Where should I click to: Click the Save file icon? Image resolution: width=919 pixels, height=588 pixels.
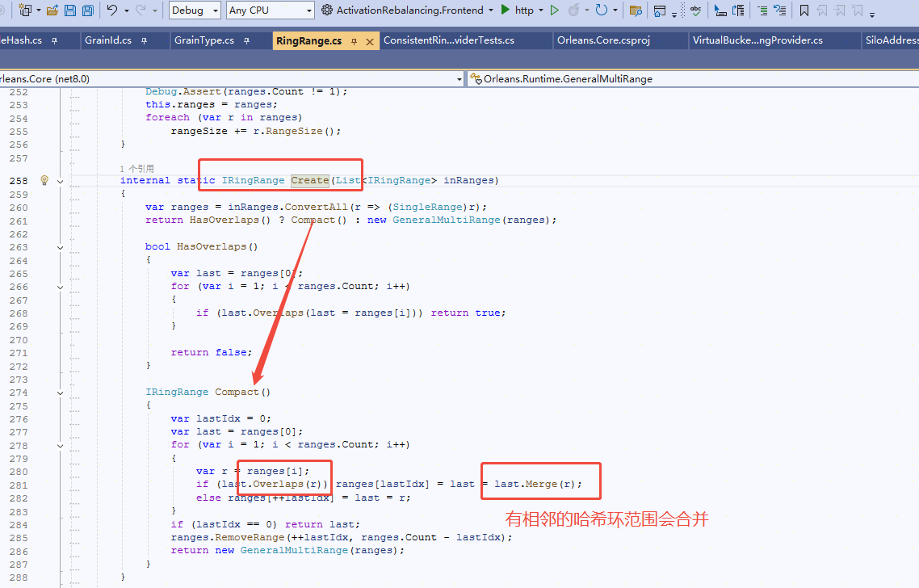70,10
